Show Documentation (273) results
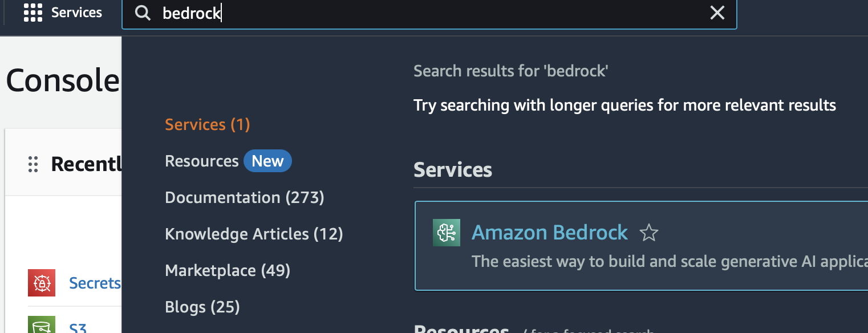Image resolution: width=868 pixels, height=333 pixels. [x=245, y=197]
